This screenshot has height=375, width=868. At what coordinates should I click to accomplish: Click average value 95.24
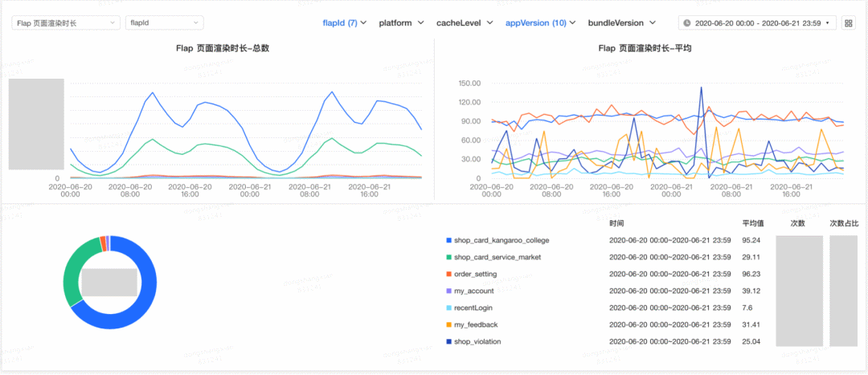click(x=751, y=241)
